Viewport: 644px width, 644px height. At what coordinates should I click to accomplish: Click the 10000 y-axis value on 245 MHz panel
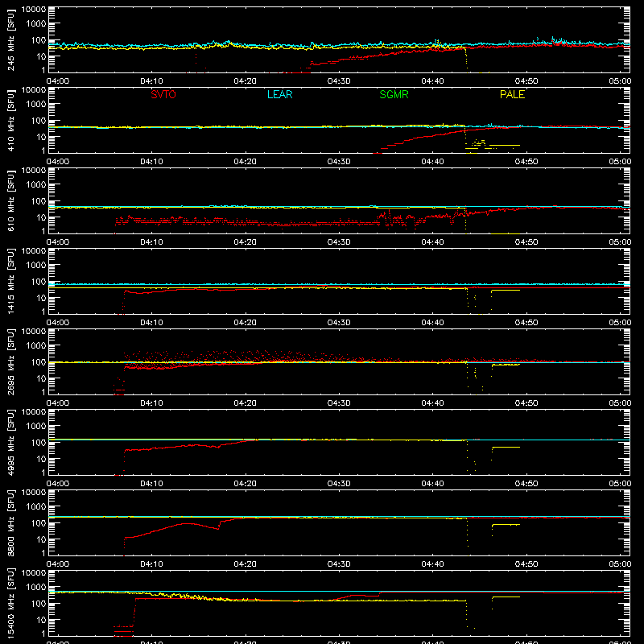click(x=34, y=10)
